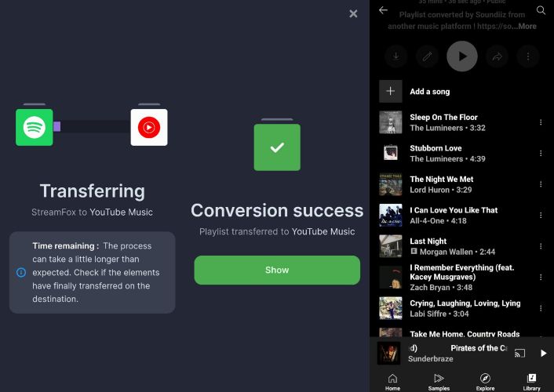Click the plus icon to add a song
This screenshot has width=554, height=392.
click(391, 92)
